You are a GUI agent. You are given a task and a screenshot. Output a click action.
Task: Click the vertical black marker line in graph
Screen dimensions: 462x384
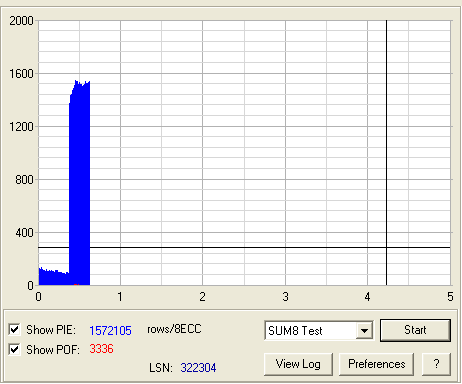tap(386, 133)
